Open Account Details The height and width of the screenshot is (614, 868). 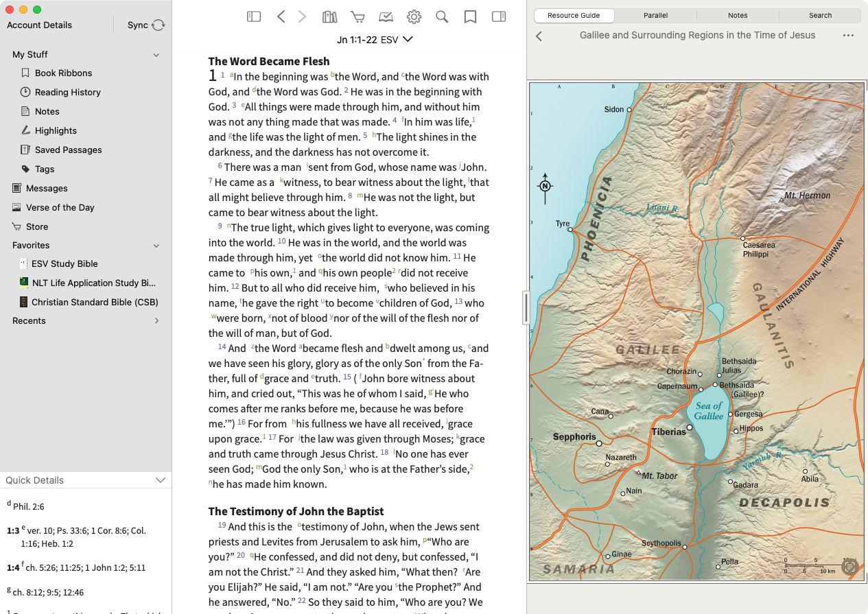(39, 25)
